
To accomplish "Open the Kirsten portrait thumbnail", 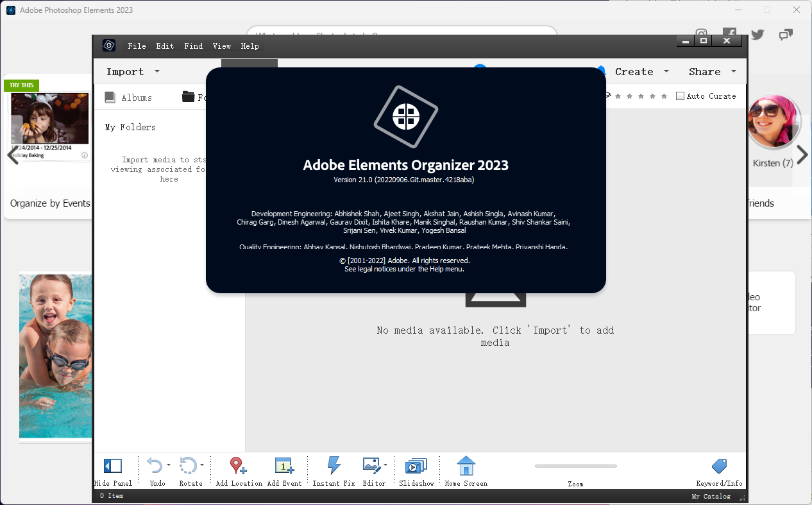I will pos(774,122).
